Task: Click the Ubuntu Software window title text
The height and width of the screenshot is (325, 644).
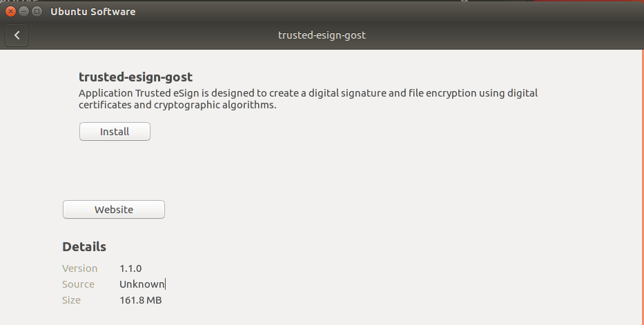Action: tap(93, 12)
